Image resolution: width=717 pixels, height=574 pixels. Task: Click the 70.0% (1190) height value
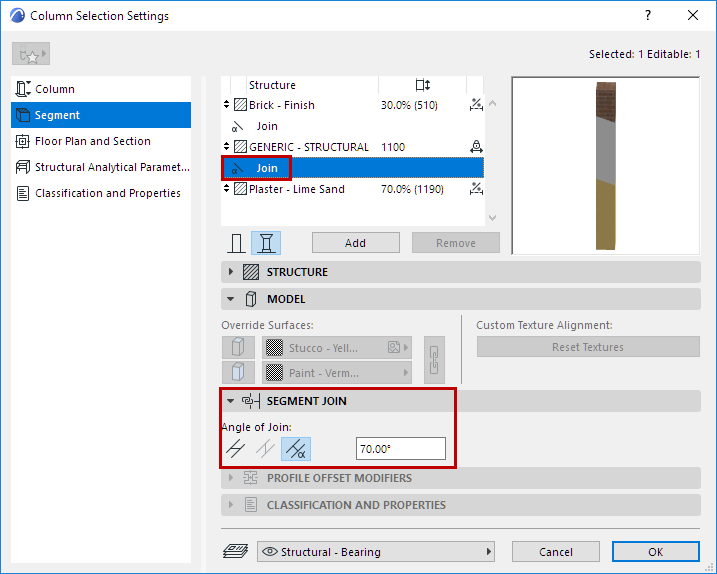412,189
